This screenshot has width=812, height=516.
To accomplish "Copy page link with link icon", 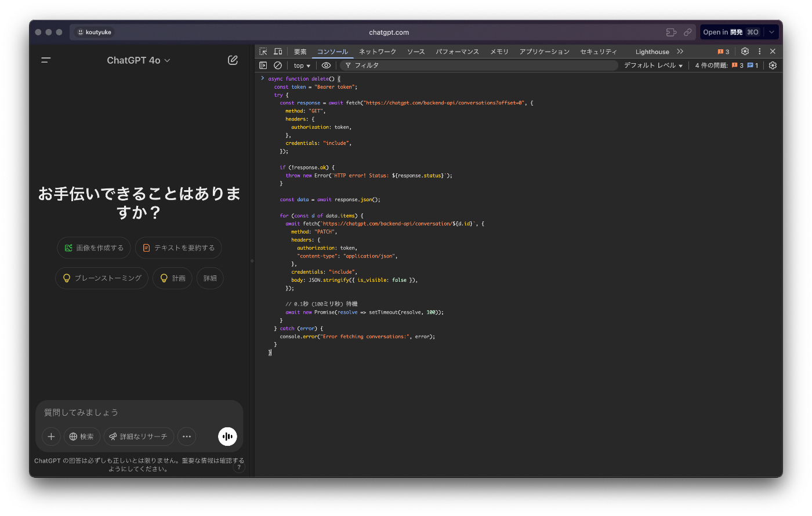I will 687,32.
